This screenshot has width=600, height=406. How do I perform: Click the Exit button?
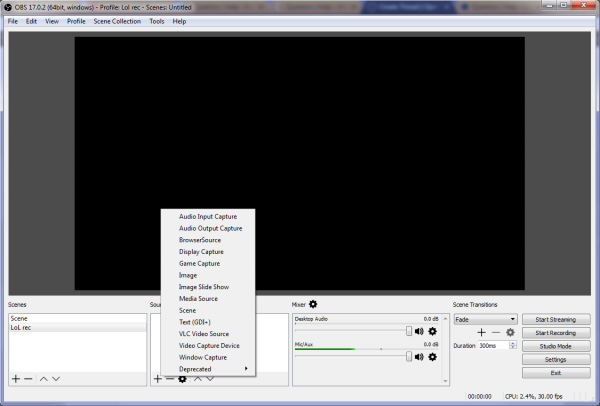556,373
